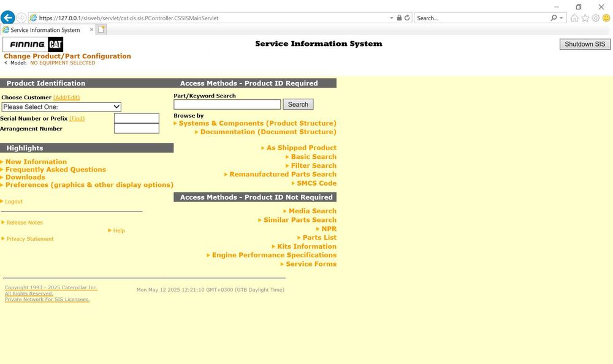Open Preferences (graphics & other display options)

89,185
